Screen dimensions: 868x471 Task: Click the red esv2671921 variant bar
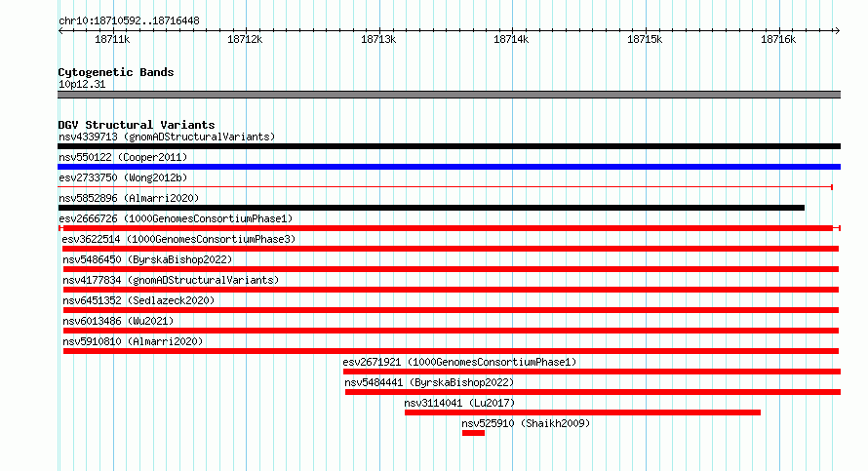(x=592, y=372)
